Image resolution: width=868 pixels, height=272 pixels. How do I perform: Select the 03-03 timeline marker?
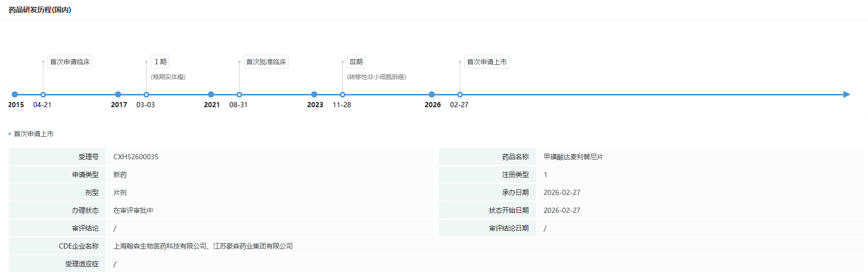[x=146, y=94]
